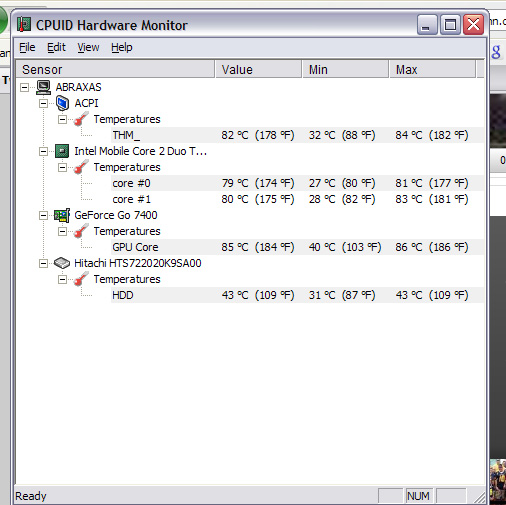Collapse the Hitachi HTS722020K9SA00 node

43,264
